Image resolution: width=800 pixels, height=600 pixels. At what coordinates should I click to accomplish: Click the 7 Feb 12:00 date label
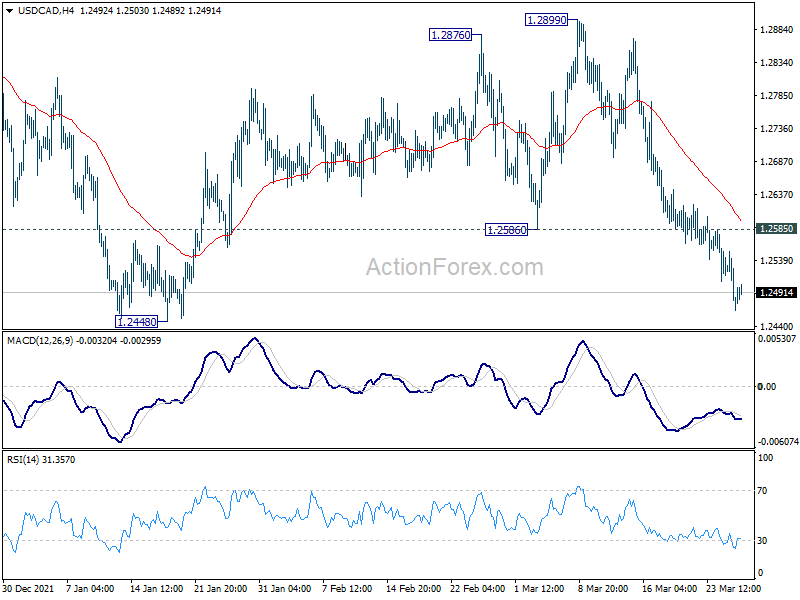tap(348, 589)
